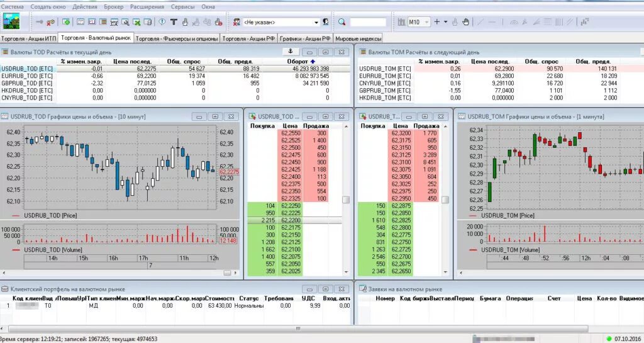Click the grid lines drawing tool
The width and height of the screenshot is (644, 343).
tap(548, 22)
